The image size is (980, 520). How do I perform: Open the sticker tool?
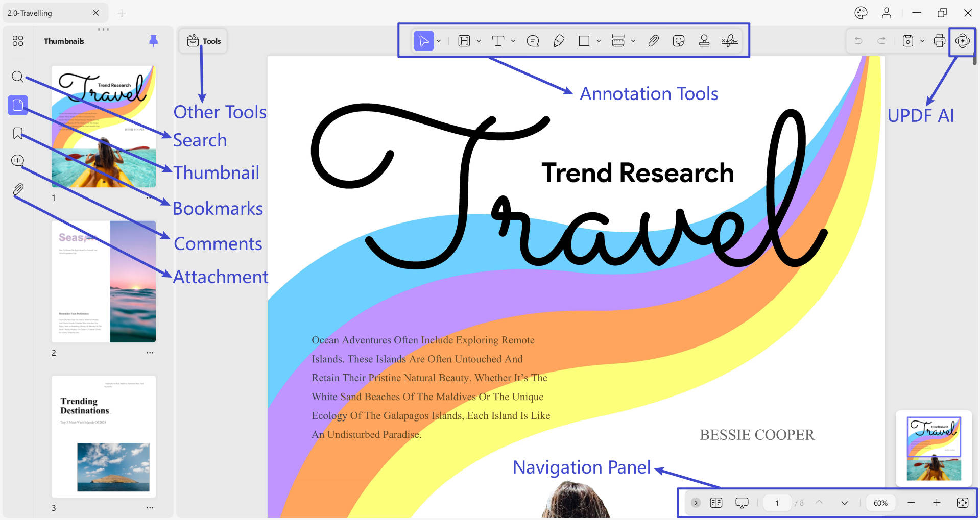click(x=679, y=41)
